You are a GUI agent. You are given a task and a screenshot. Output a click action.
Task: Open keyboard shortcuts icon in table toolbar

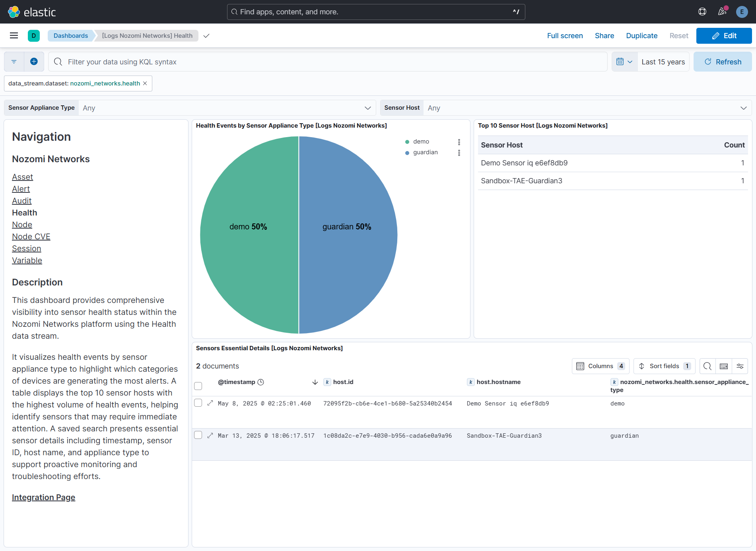[724, 366]
